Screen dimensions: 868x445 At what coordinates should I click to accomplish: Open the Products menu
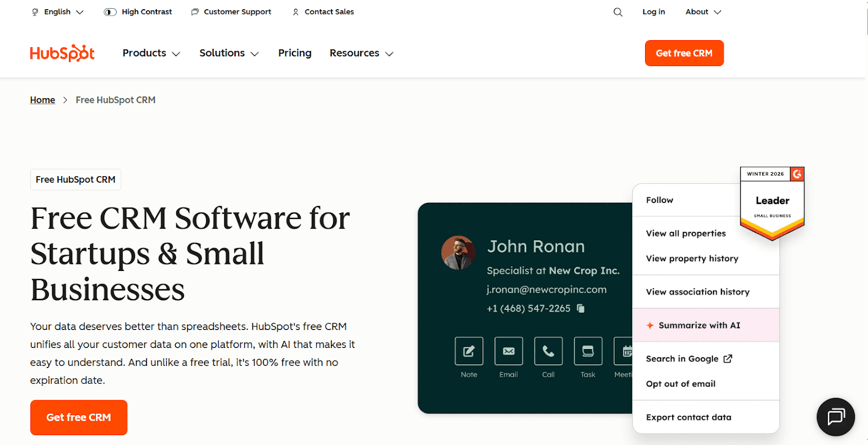pyautogui.click(x=151, y=53)
